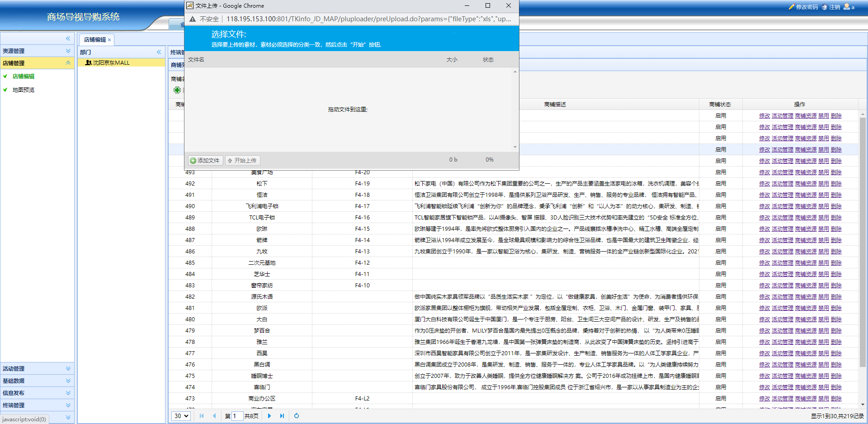Click the upload file list scrollbar down arrow
Image resolution: width=868 pixels, height=424 pixels.
(x=515, y=147)
